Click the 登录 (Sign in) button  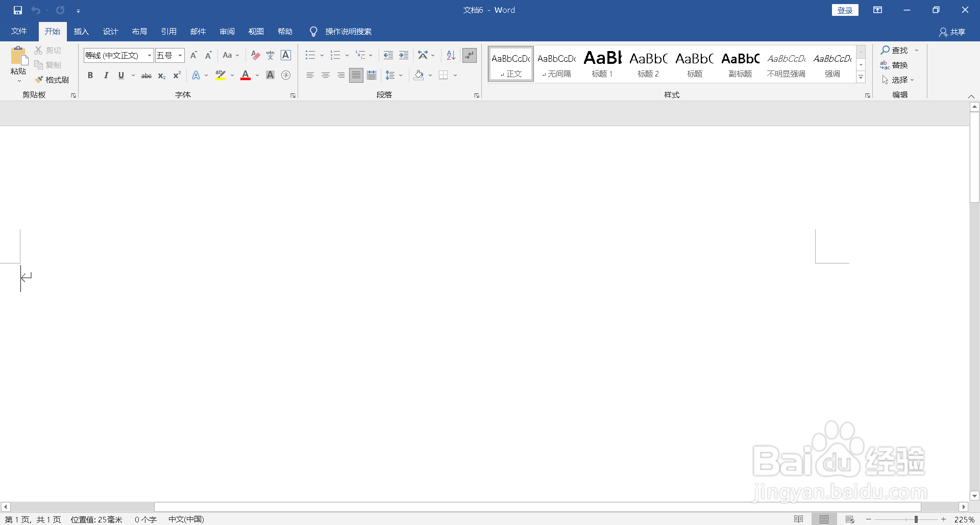click(845, 10)
